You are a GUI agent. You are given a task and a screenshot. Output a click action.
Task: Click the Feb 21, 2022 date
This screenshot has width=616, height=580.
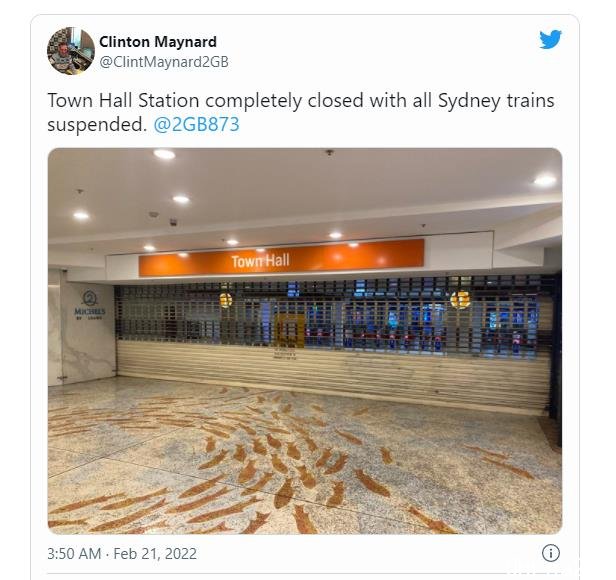(155, 554)
